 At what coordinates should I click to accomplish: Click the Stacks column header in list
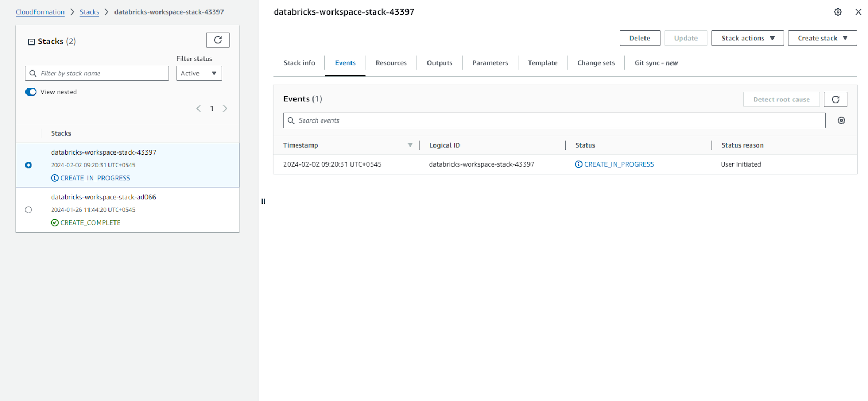pos(61,133)
